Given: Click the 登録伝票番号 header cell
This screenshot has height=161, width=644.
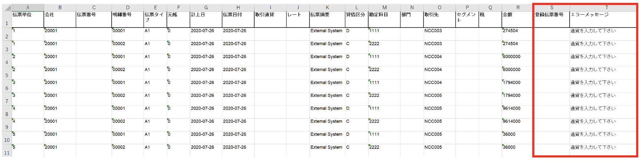Looking at the screenshot, I should (552, 20).
